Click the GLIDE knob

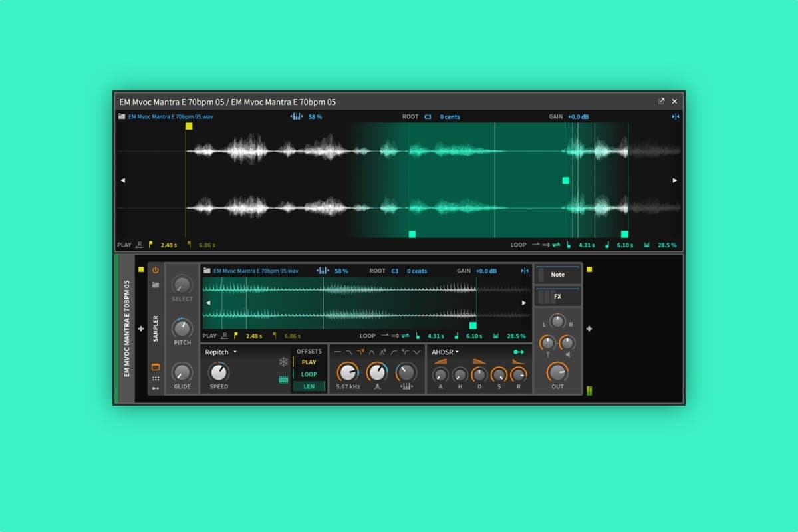point(182,372)
